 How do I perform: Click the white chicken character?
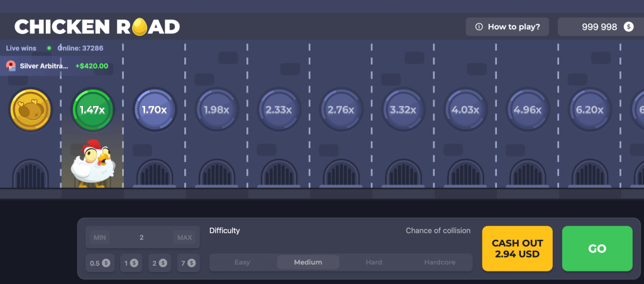tap(91, 163)
